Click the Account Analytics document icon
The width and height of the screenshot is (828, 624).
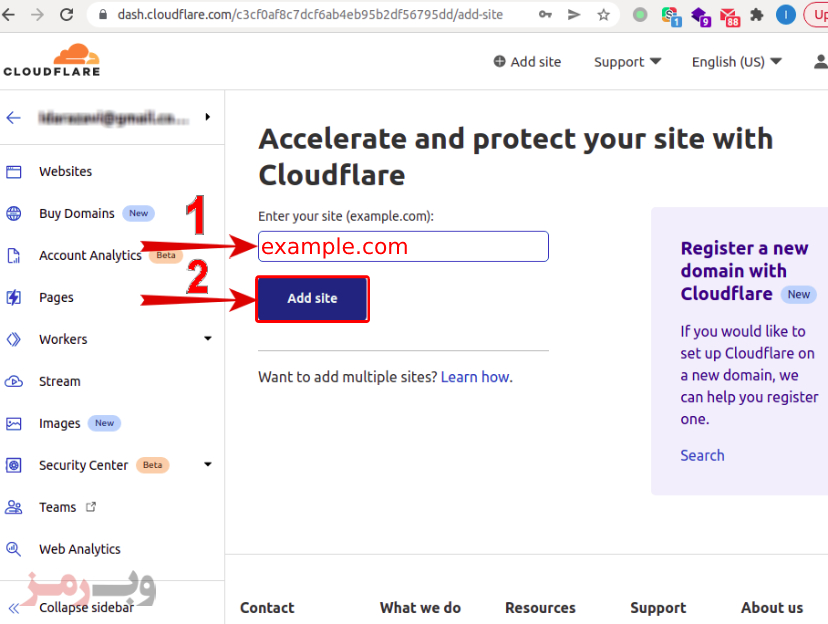click(x=14, y=256)
